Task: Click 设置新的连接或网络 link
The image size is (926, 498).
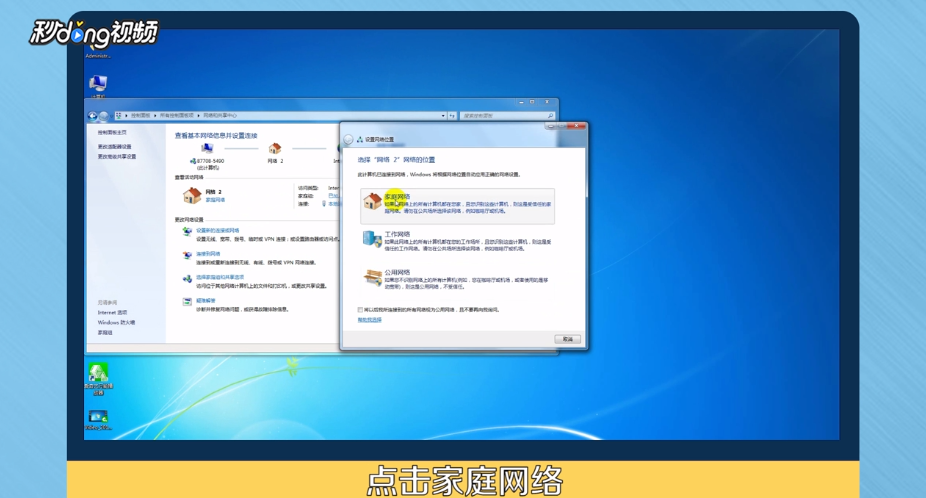Action: coord(218,230)
